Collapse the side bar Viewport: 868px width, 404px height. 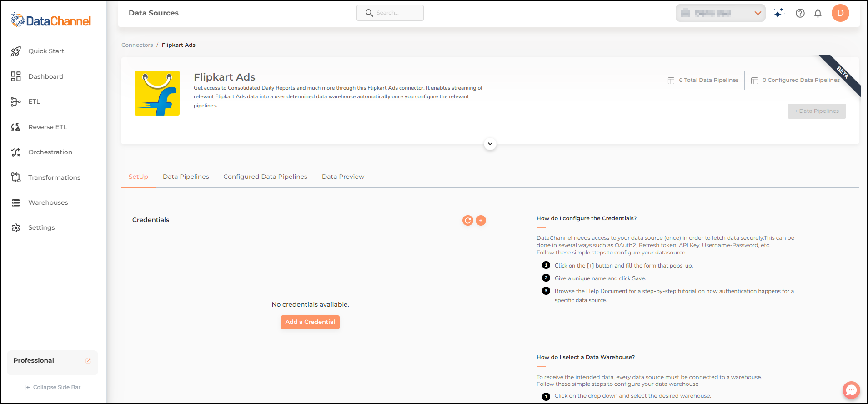[52, 387]
